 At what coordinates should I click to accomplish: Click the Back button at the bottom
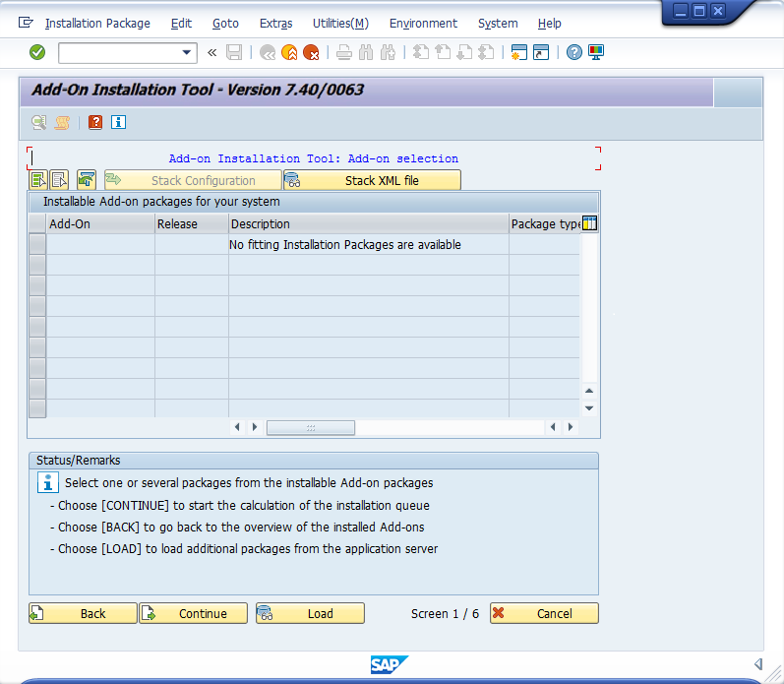pos(83,613)
